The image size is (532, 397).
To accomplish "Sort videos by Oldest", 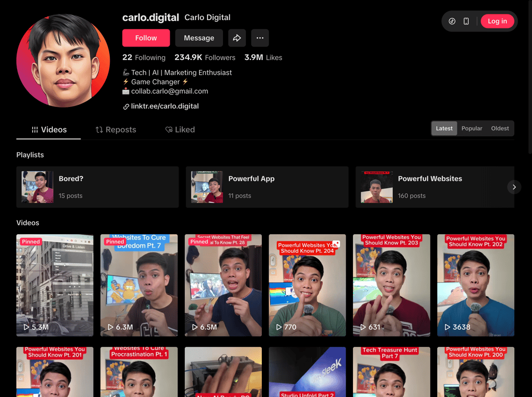I will [x=500, y=129].
